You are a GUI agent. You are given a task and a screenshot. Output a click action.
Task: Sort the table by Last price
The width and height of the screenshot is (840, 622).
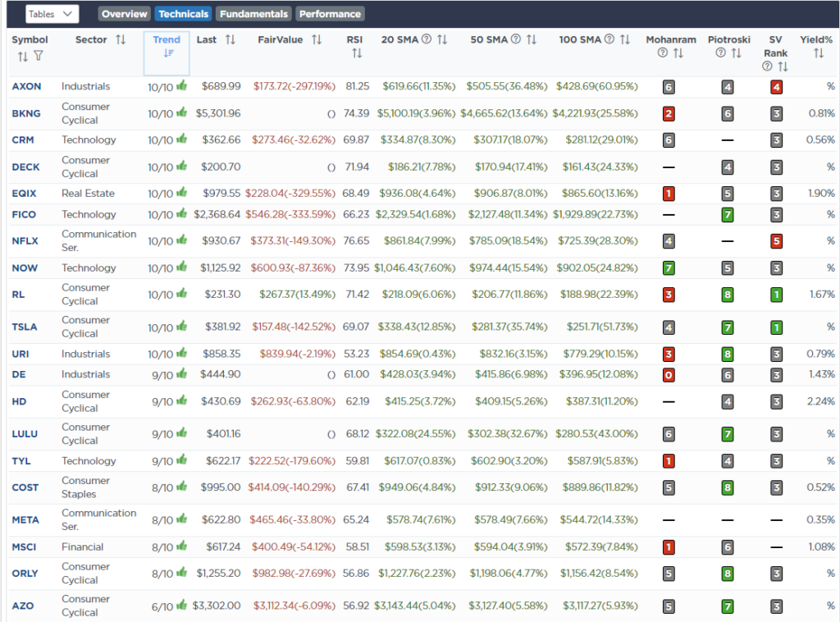[231, 39]
